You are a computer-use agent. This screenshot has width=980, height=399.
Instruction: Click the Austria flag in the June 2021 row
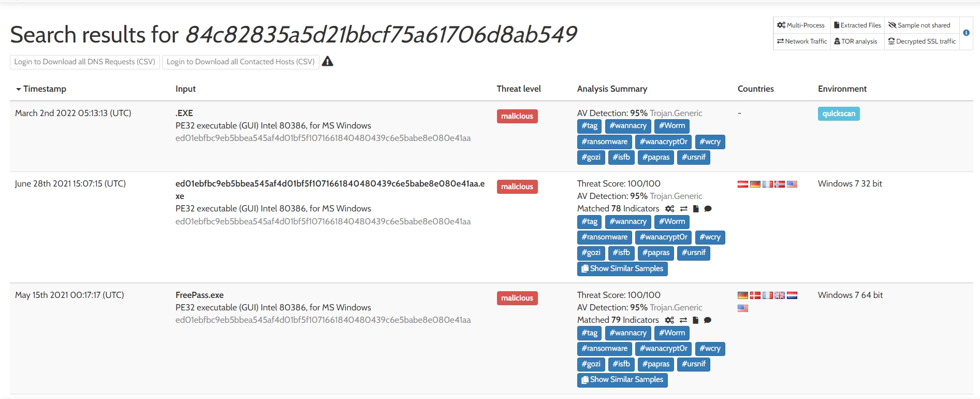click(x=742, y=184)
